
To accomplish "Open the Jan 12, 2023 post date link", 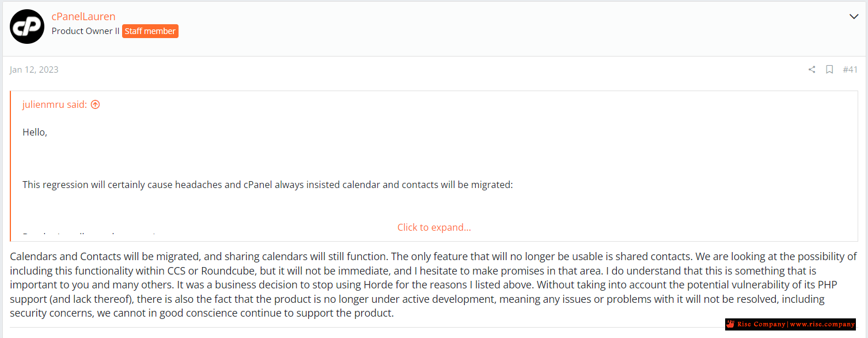I will [x=34, y=70].
